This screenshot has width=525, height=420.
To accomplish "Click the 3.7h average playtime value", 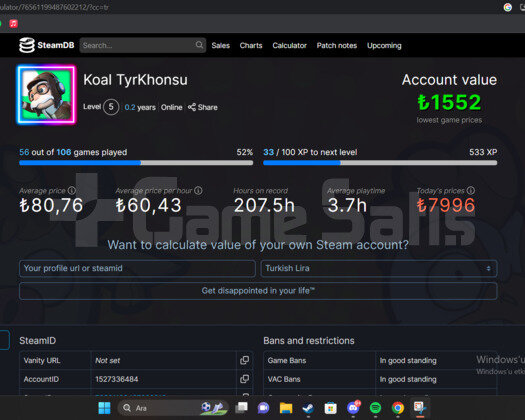I will pyautogui.click(x=347, y=205).
